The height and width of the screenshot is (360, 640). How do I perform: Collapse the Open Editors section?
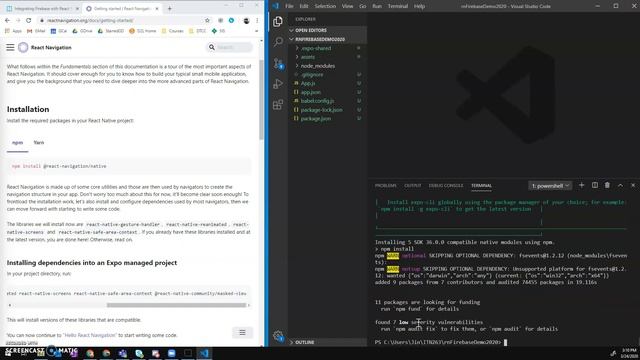[327, 30]
